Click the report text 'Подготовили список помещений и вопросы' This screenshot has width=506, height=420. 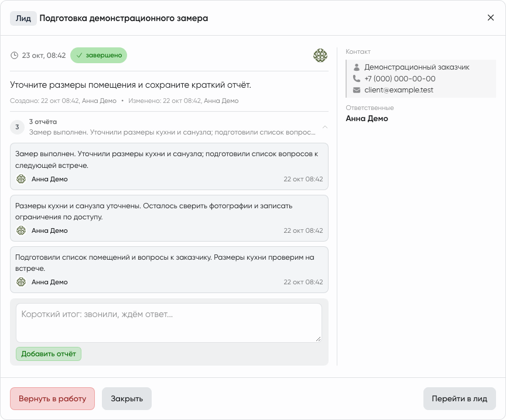pyautogui.click(x=165, y=263)
